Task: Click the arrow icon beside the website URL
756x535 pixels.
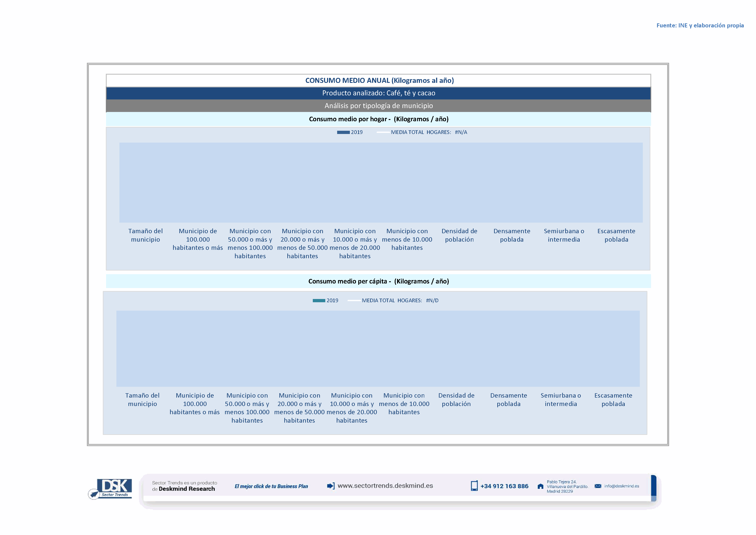Action: pos(331,486)
